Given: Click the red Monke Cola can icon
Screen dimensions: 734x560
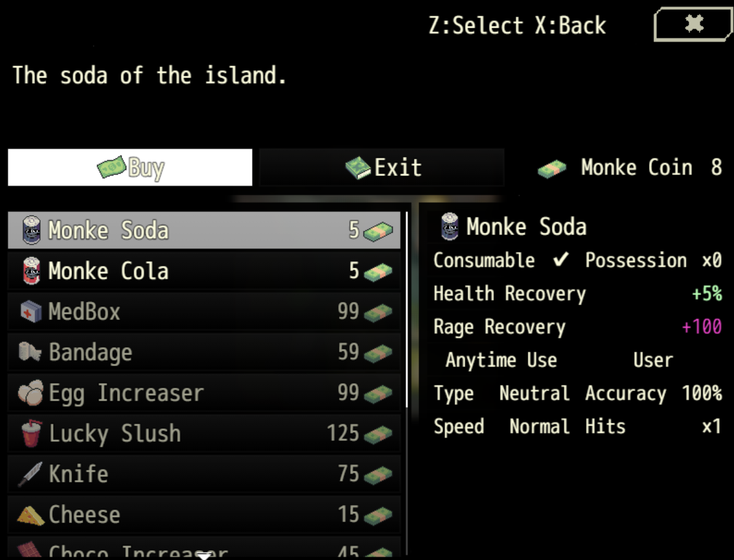Looking at the screenshot, I should [x=31, y=270].
